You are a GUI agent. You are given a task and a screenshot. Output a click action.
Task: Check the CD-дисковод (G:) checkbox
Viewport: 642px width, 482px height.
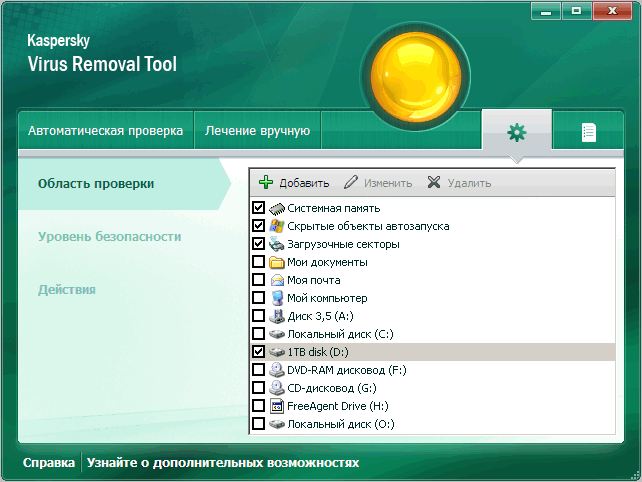click(x=258, y=387)
